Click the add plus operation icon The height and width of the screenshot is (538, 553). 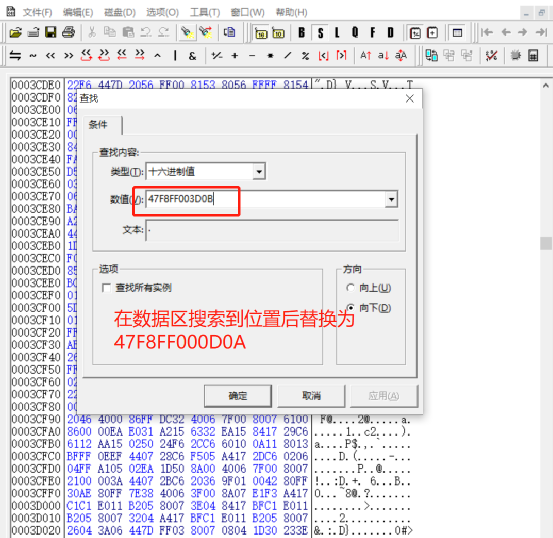pos(235,55)
